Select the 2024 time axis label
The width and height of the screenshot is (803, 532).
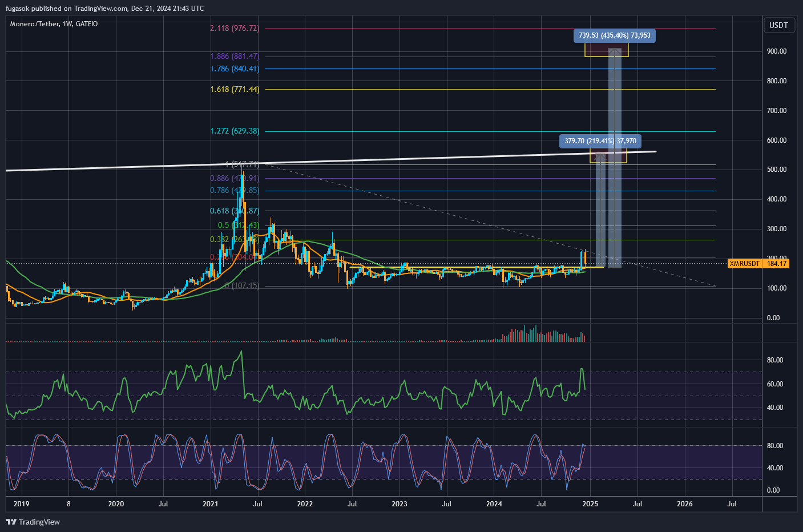pos(494,504)
